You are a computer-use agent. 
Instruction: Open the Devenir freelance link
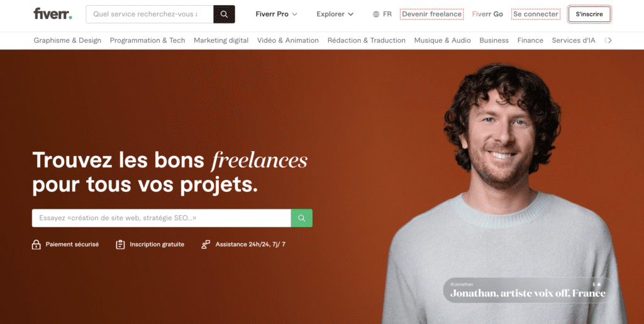pos(431,14)
